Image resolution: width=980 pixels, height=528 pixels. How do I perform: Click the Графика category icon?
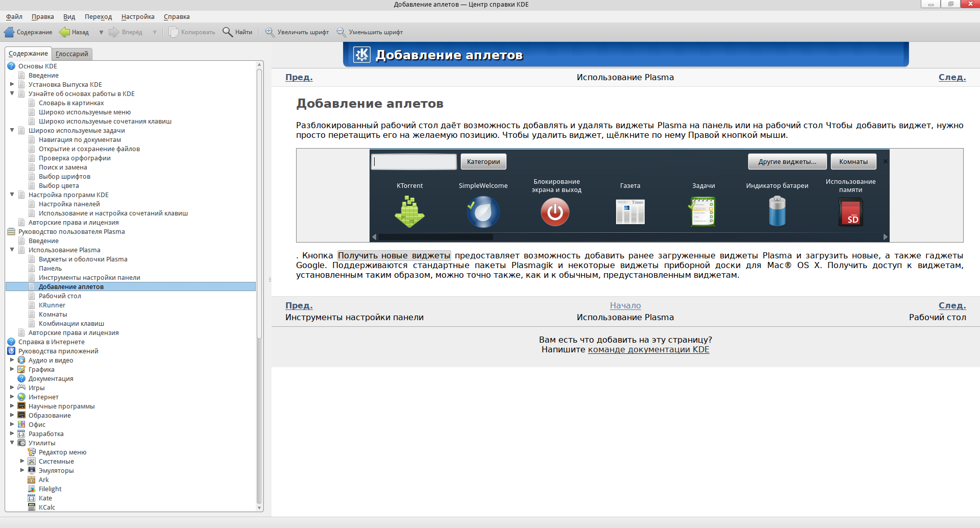21,369
